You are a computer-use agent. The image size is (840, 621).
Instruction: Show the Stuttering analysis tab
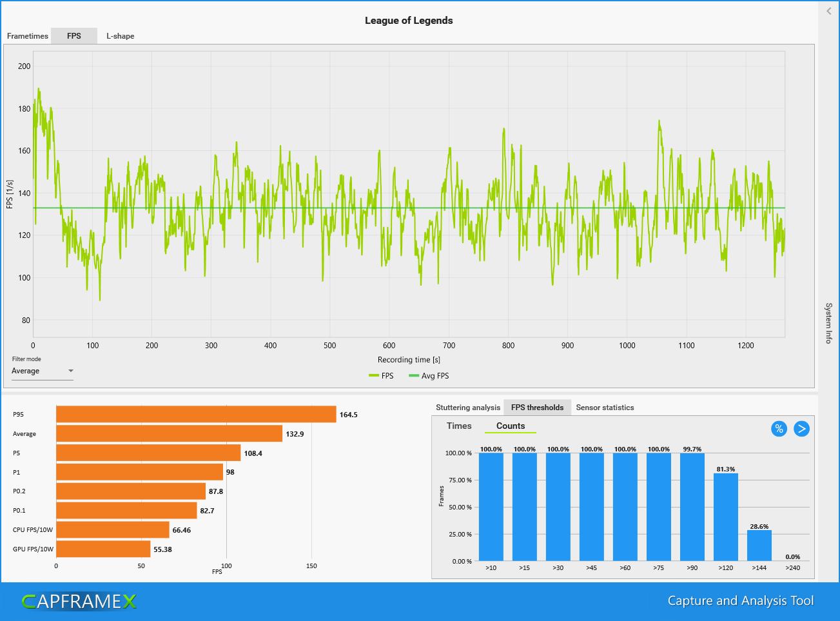pos(468,408)
